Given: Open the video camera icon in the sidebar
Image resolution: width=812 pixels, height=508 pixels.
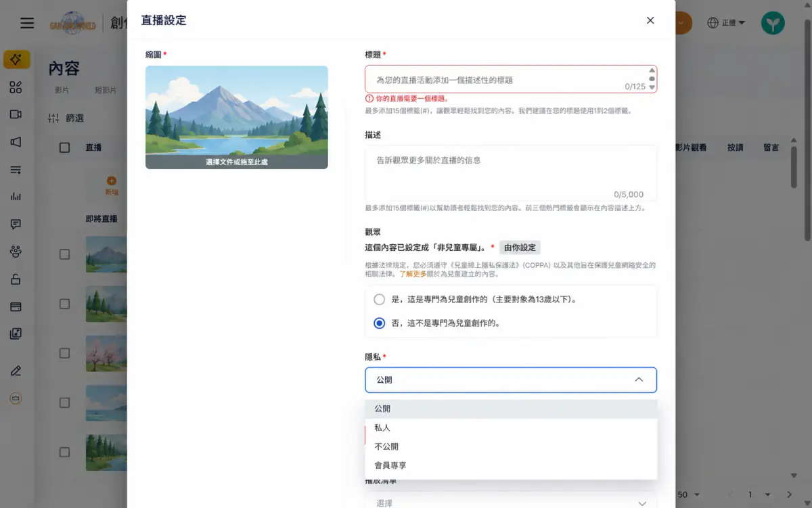Looking at the screenshot, I should click(x=16, y=114).
